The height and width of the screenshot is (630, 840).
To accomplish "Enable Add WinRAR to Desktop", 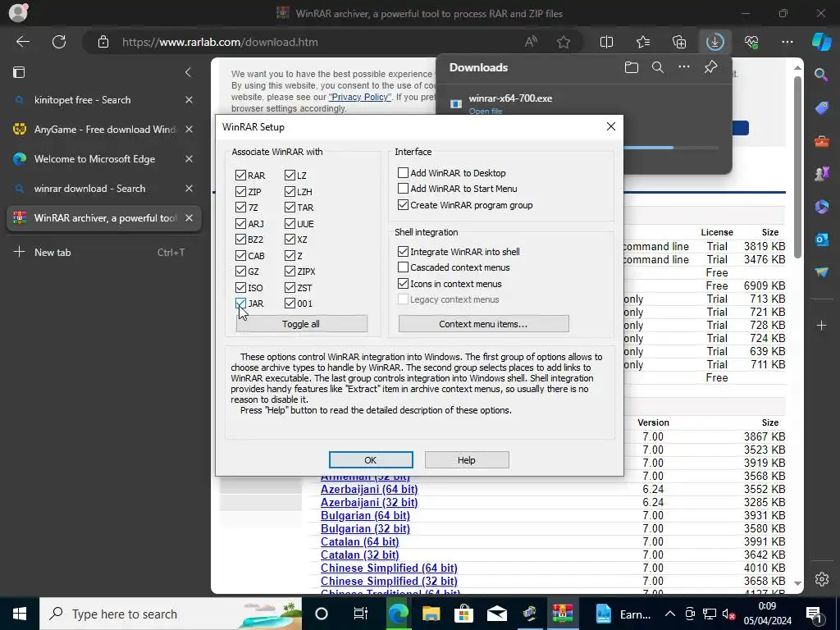I will pos(403,172).
